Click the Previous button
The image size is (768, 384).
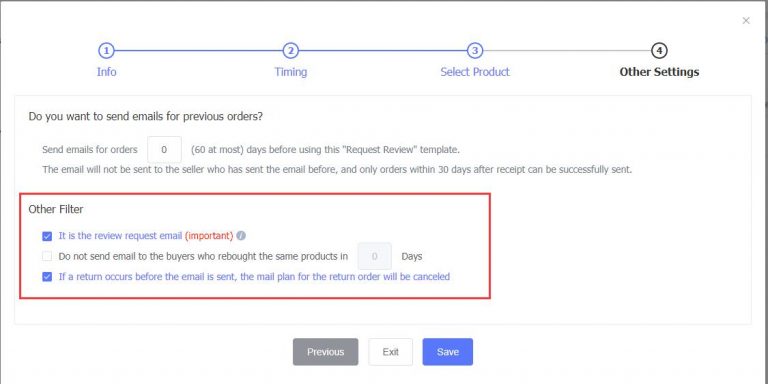click(x=325, y=352)
